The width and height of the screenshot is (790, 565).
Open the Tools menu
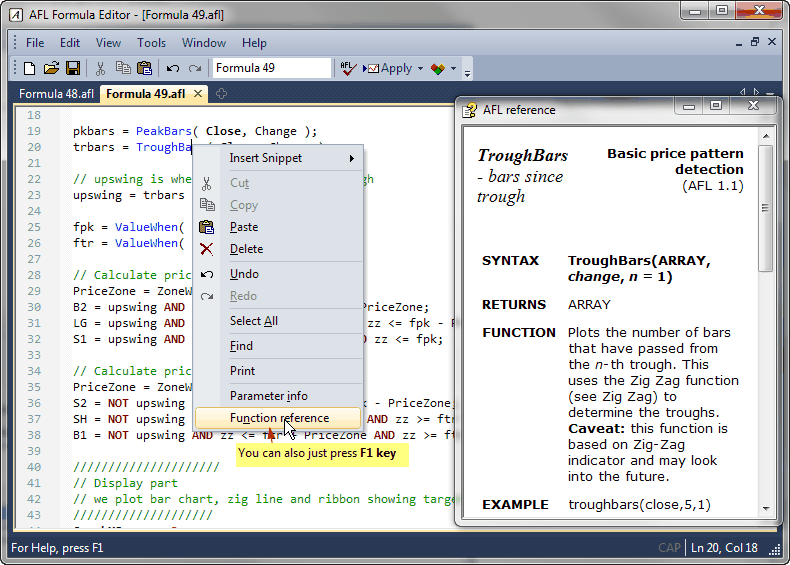tap(151, 43)
